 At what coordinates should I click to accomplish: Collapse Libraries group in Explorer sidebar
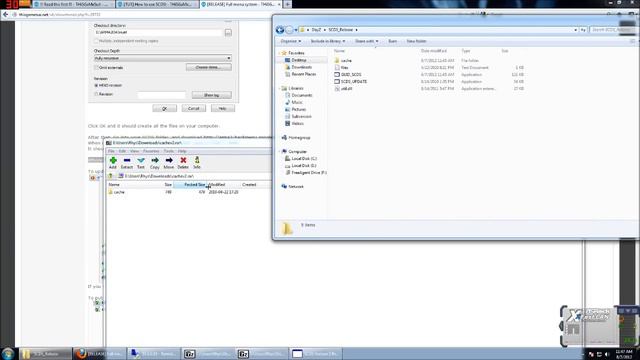pyautogui.click(x=280, y=88)
